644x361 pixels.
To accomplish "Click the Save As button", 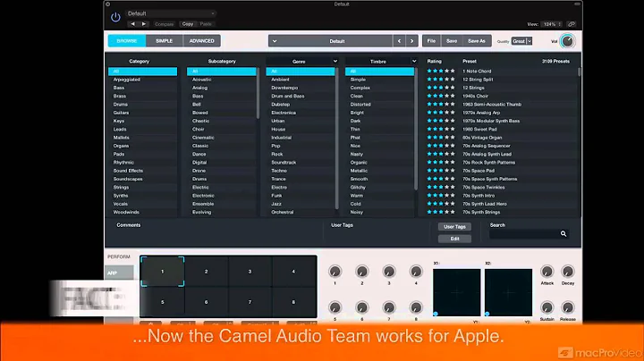I will tap(477, 41).
